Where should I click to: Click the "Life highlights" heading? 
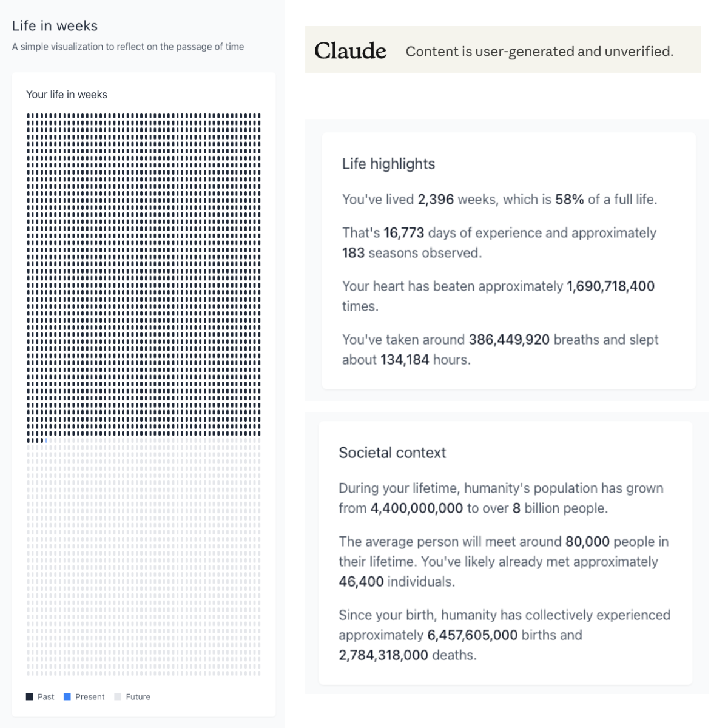click(x=388, y=164)
